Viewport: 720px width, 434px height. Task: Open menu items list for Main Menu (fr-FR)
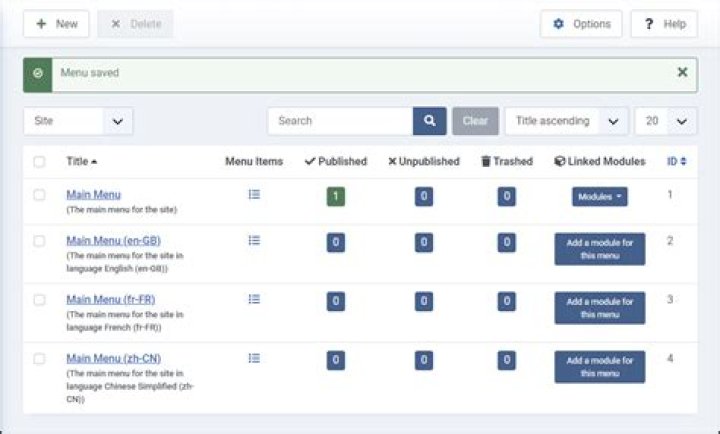click(x=254, y=299)
